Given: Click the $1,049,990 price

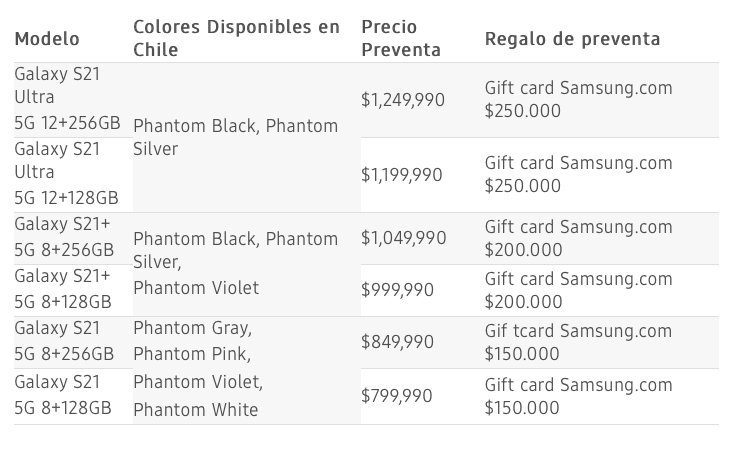Looking at the screenshot, I should (403, 238).
